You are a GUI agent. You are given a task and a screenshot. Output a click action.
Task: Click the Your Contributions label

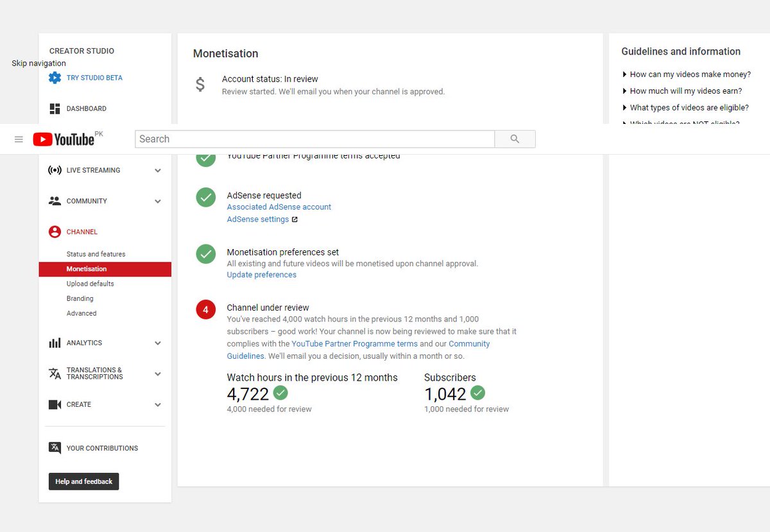tap(102, 449)
